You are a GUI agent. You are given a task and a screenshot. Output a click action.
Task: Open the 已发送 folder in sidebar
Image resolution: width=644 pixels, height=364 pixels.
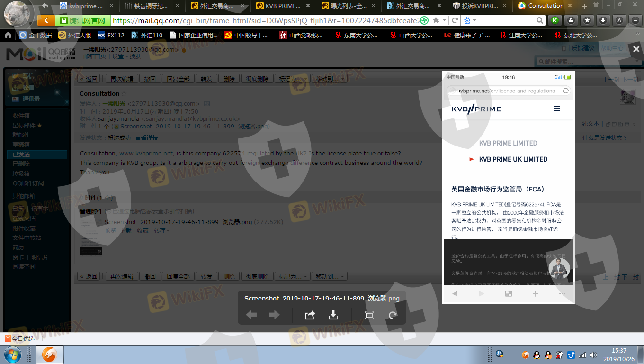37,155
